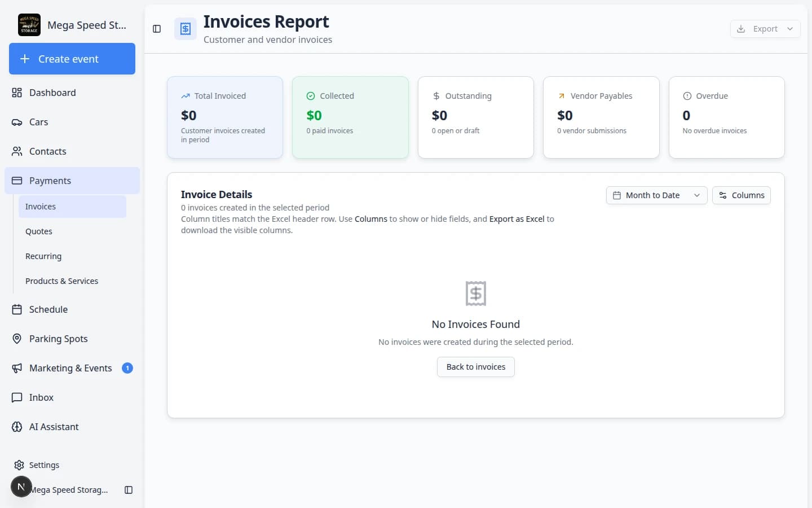Open Inbox
Image resolution: width=812 pixels, height=508 pixels.
72,397
